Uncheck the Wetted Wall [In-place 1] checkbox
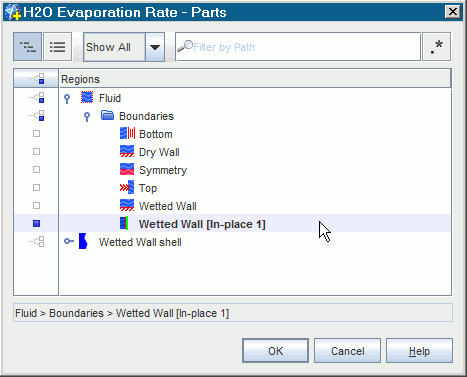The width and height of the screenshot is (467, 377). click(36, 224)
